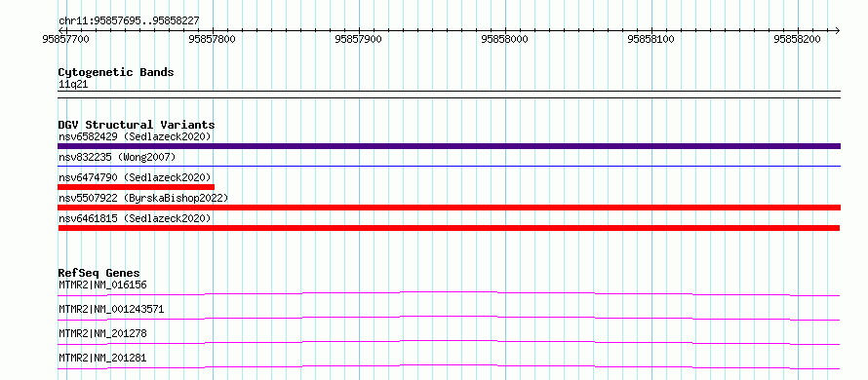Click the left arrowhead of the ruler
The image size is (868, 380).
61,30
